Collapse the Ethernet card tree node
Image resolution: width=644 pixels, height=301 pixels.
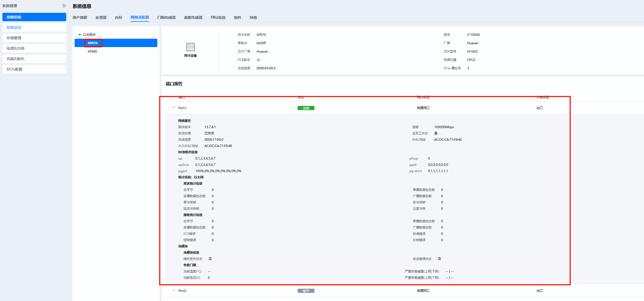[x=80, y=35]
